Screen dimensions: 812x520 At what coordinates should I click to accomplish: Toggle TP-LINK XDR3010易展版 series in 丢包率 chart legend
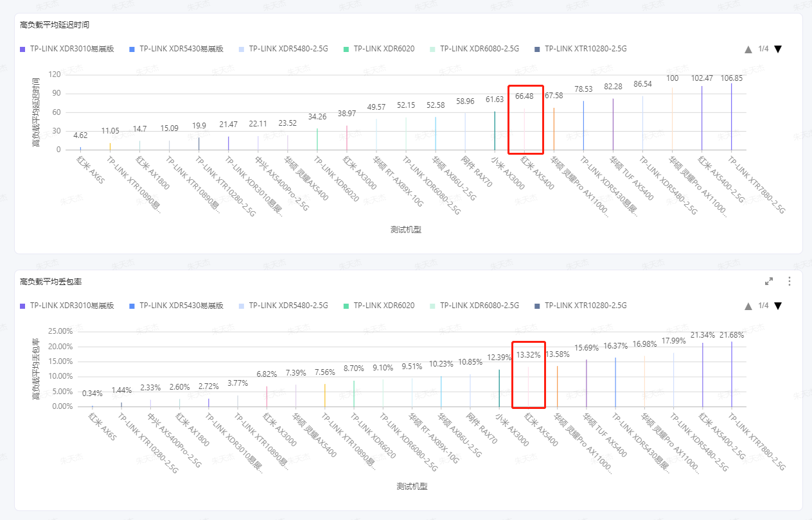tap(67, 306)
